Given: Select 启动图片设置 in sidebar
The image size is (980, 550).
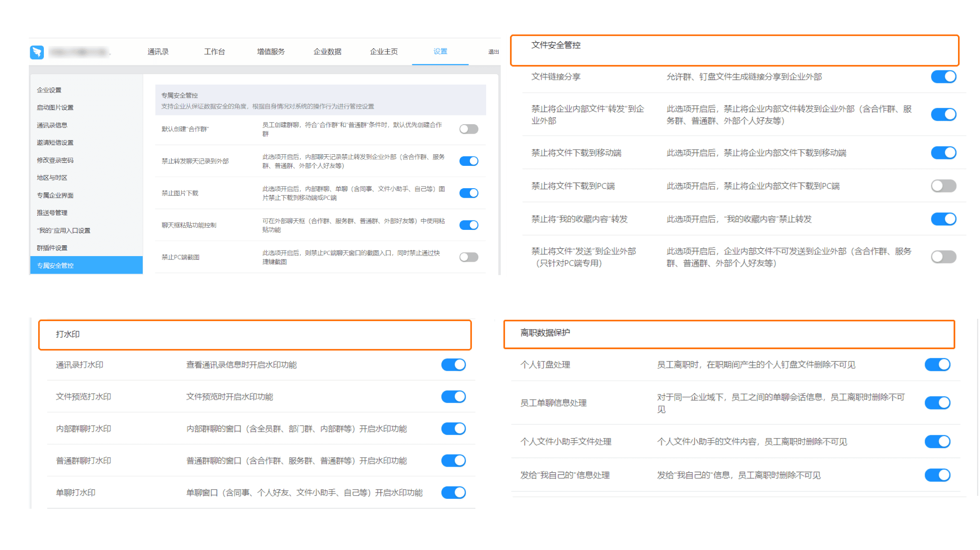Looking at the screenshot, I should 55,107.
